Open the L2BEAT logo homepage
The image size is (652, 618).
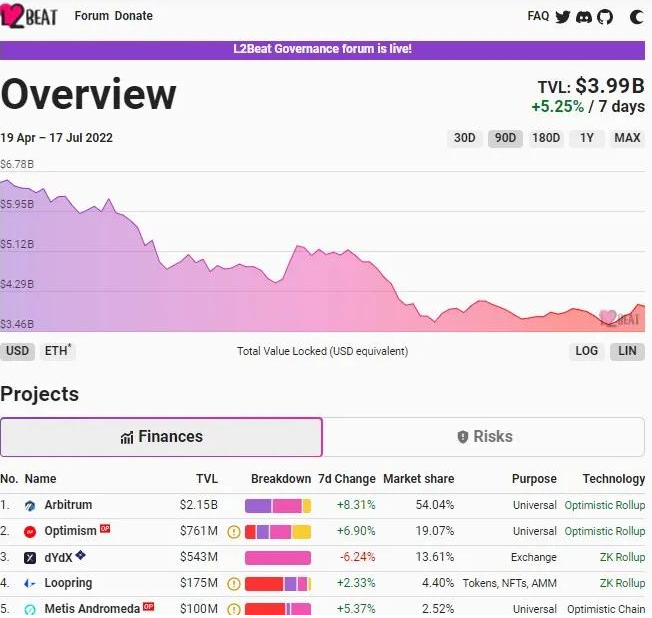click(28, 17)
